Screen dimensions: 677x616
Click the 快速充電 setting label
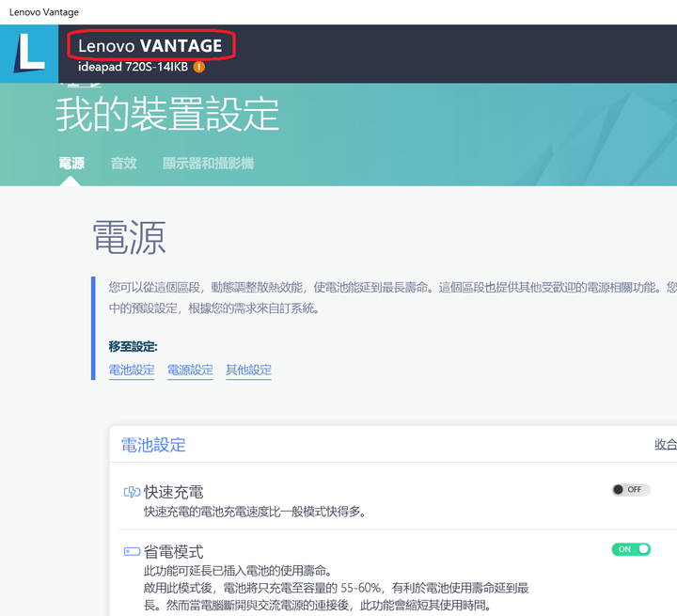(174, 492)
